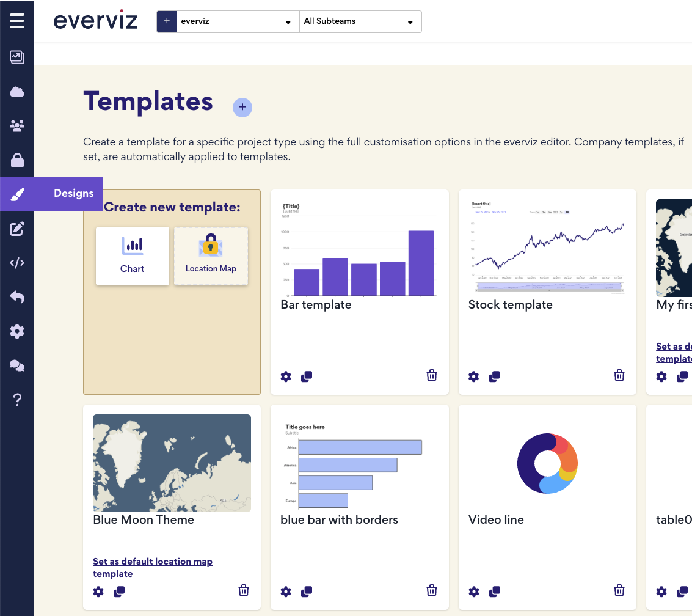Add new template with round plus button

(x=242, y=108)
